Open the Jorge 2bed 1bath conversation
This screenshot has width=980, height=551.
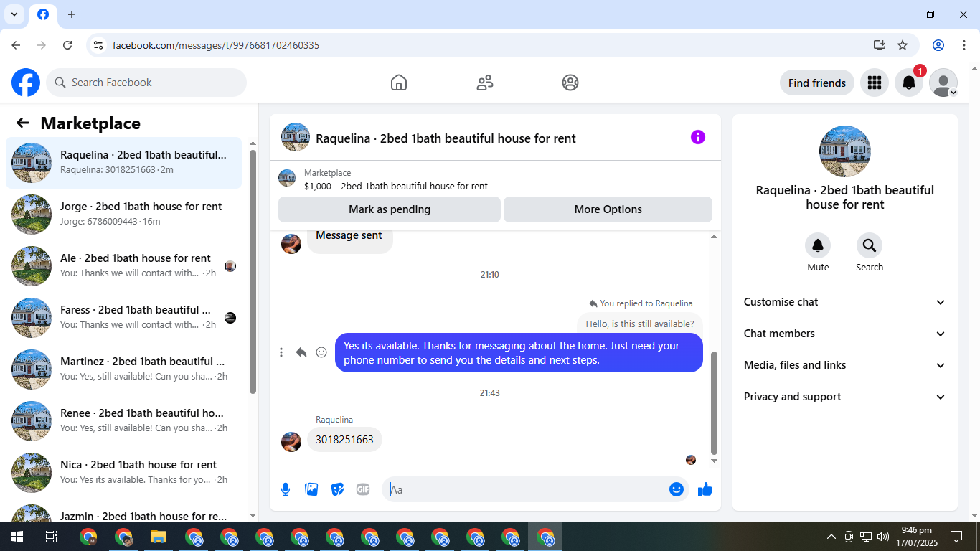point(124,215)
